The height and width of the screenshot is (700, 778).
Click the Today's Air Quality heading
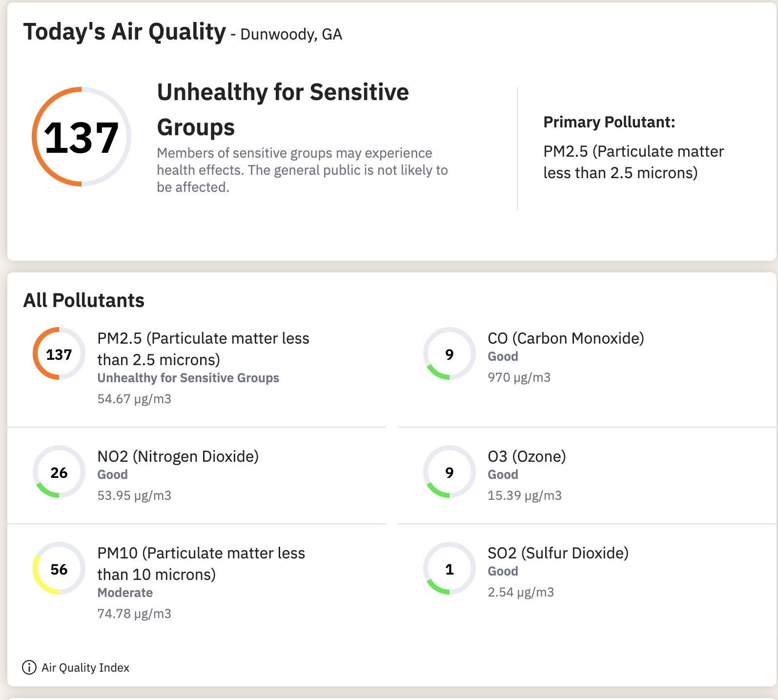(124, 32)
